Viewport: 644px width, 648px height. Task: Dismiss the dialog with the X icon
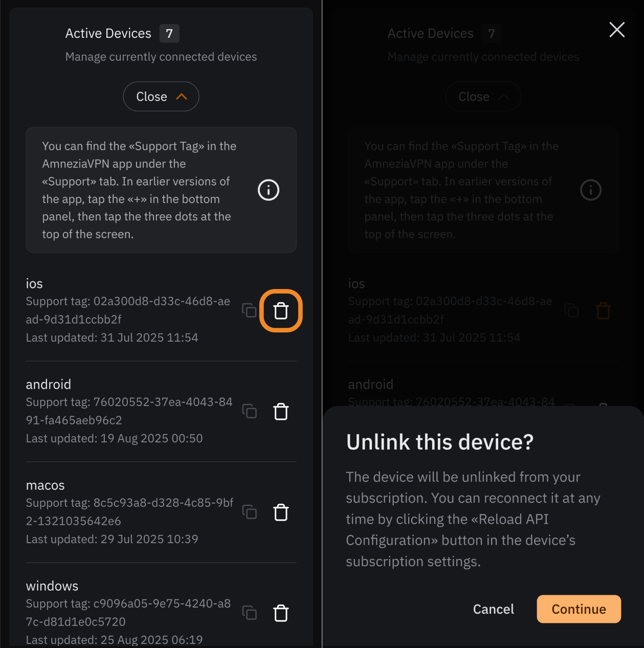tap(617, 30)
